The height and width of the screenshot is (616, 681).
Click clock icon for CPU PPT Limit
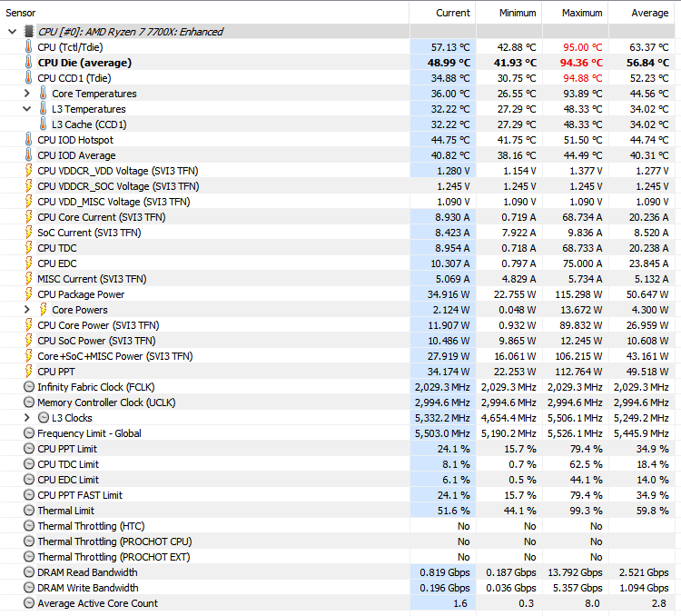coord(29,449)
